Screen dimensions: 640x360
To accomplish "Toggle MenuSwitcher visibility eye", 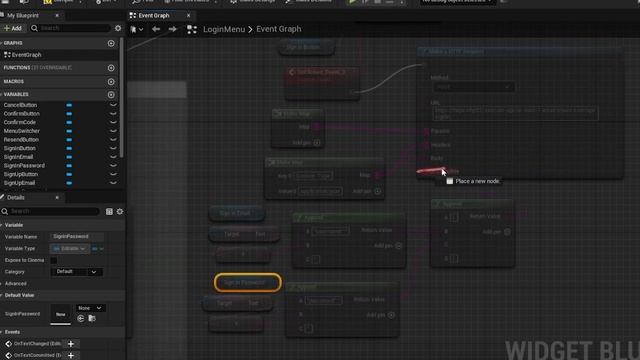I will 113,131.
